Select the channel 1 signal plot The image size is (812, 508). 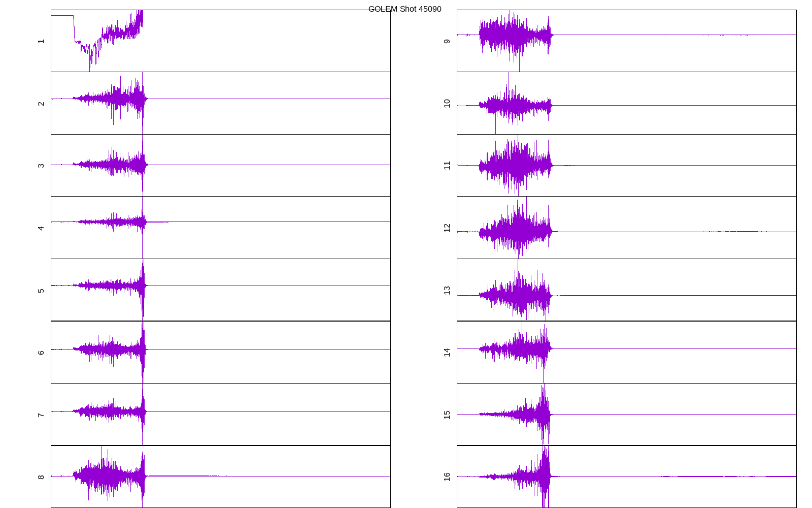220,41
